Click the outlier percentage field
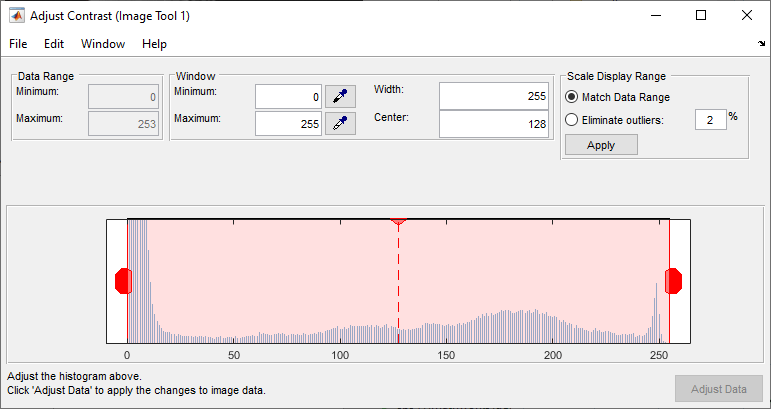This screenshot has height=409, width=771. (x=709, y=120)
